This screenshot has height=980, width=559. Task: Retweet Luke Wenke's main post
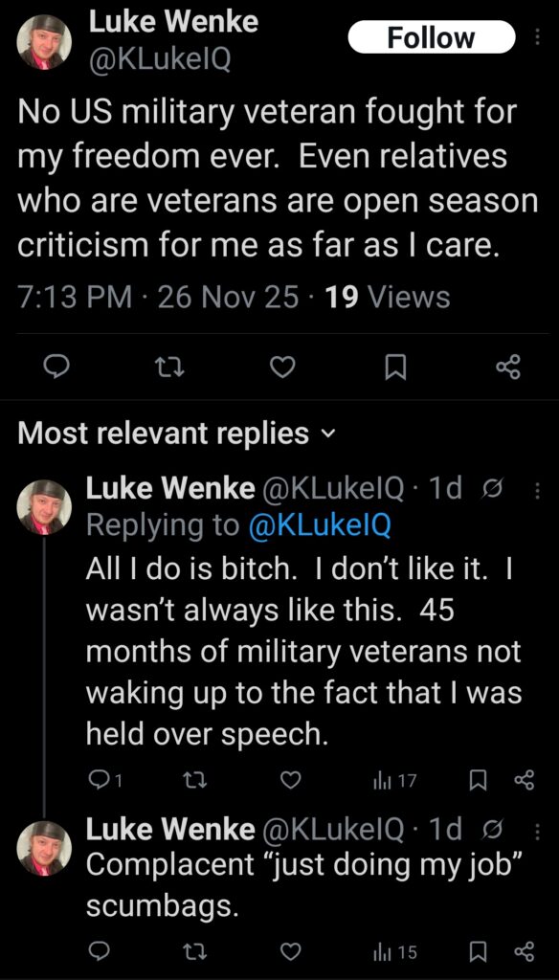tap(170, 367)
